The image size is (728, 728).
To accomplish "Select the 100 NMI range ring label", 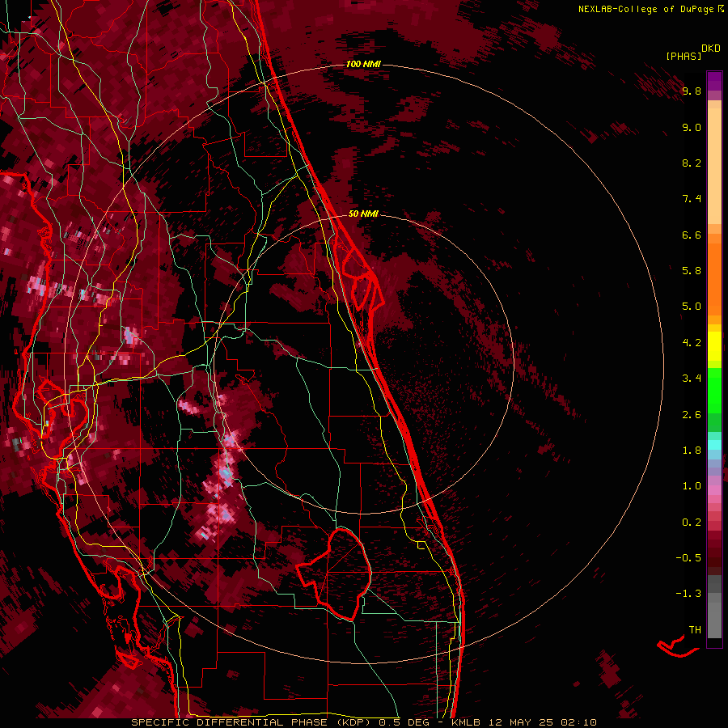I will [363, 64].
